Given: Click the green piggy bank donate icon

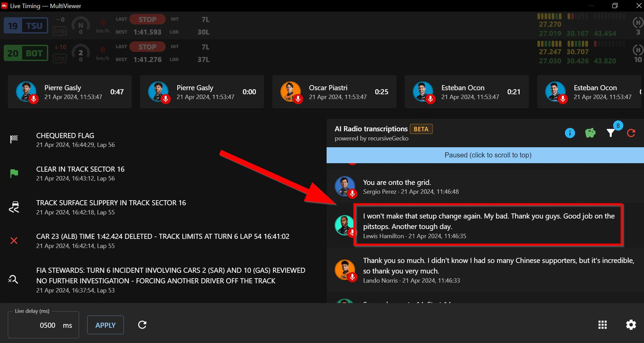Looking at the screenshot, I should click(x=590, y=133).
